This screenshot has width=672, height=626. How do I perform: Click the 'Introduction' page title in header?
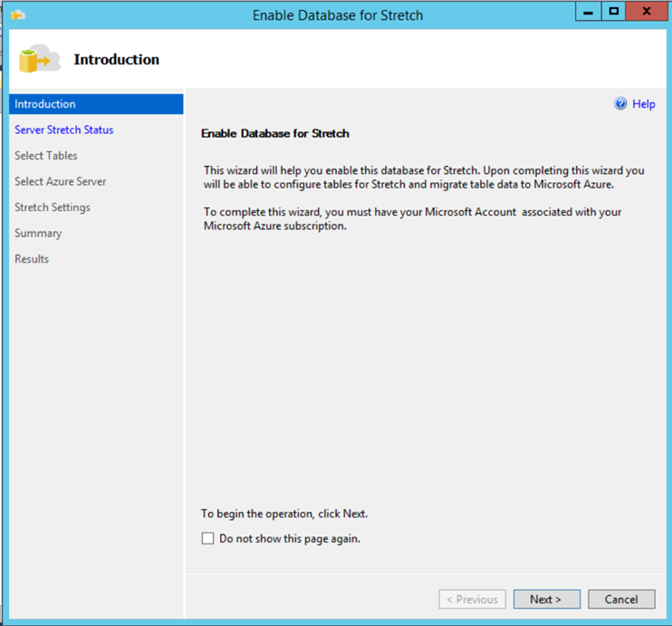point(117,60)
